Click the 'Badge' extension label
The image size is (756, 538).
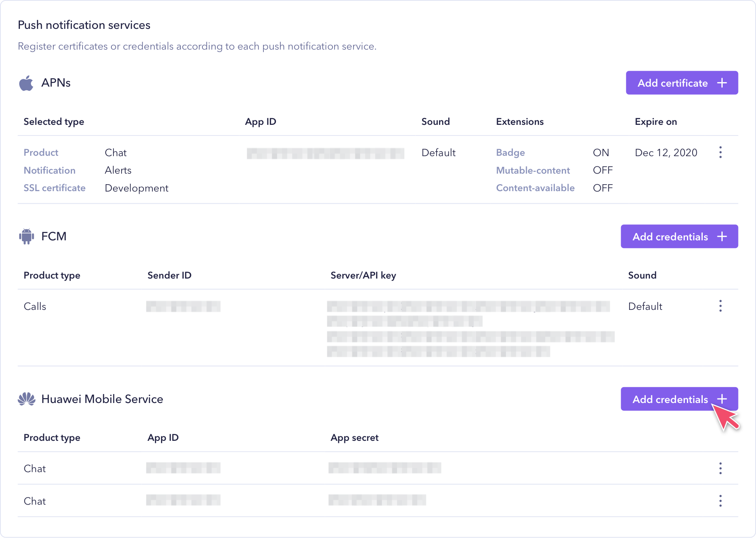click(x=511, y=152)
